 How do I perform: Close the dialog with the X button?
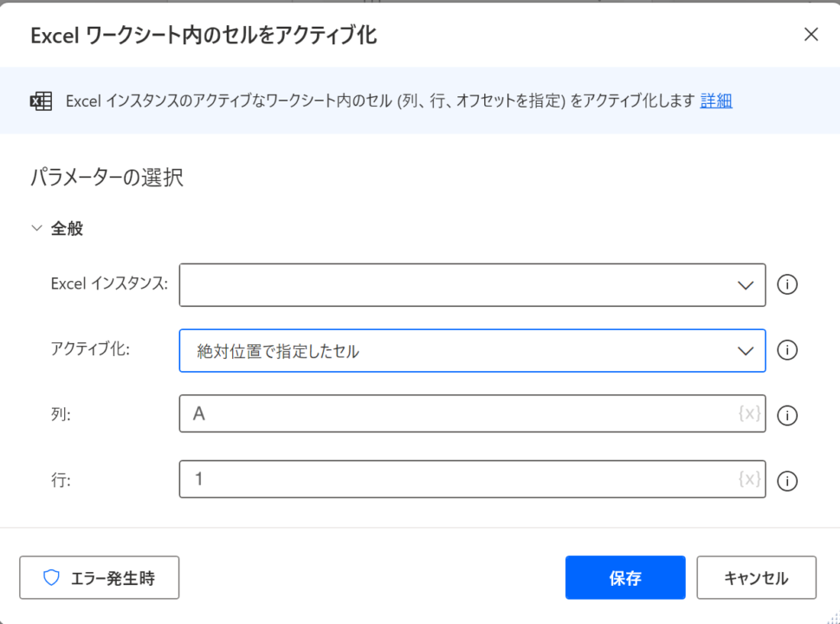811,35
